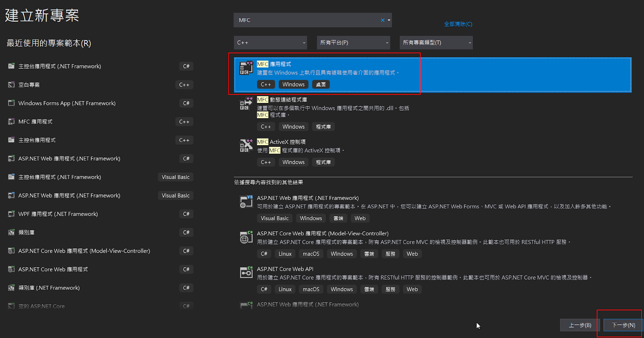Click the ASP.NET Core Web API template icon
The width and height of the screenshot is (644, 338).
click(246, 272)
